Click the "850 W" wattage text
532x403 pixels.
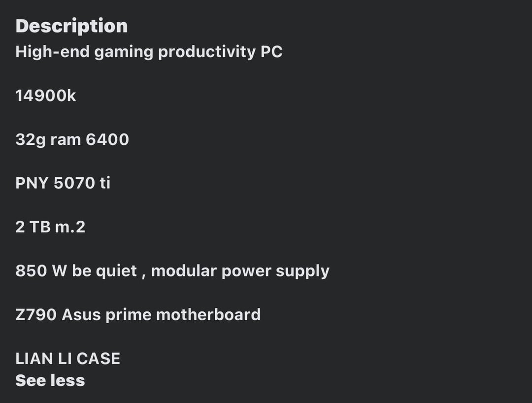coord(41,270)
